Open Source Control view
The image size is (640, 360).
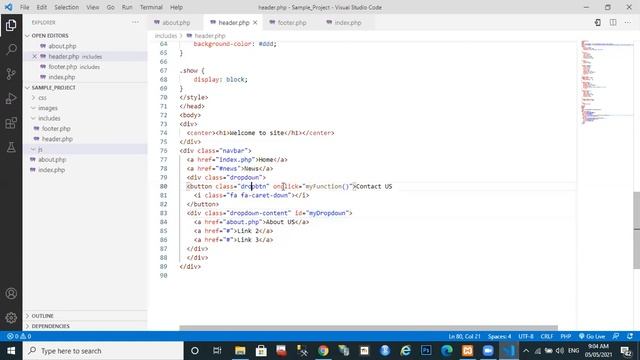click(x=11, y=74)
